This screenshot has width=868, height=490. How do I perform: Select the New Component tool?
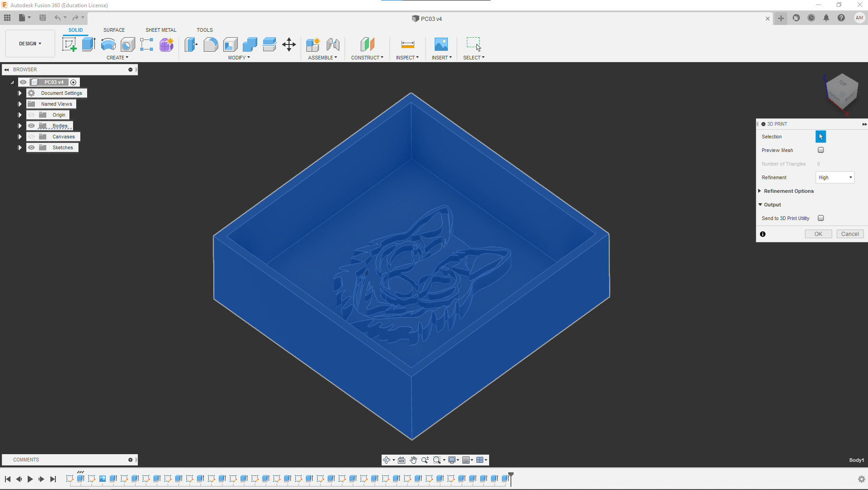[x=313, y=44]
